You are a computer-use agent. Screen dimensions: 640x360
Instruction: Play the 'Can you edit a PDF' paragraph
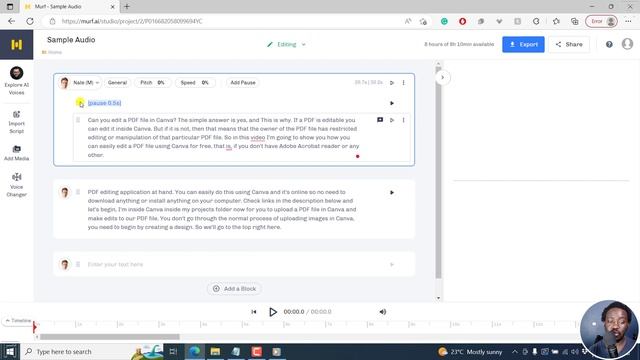[x=392, y=120]
